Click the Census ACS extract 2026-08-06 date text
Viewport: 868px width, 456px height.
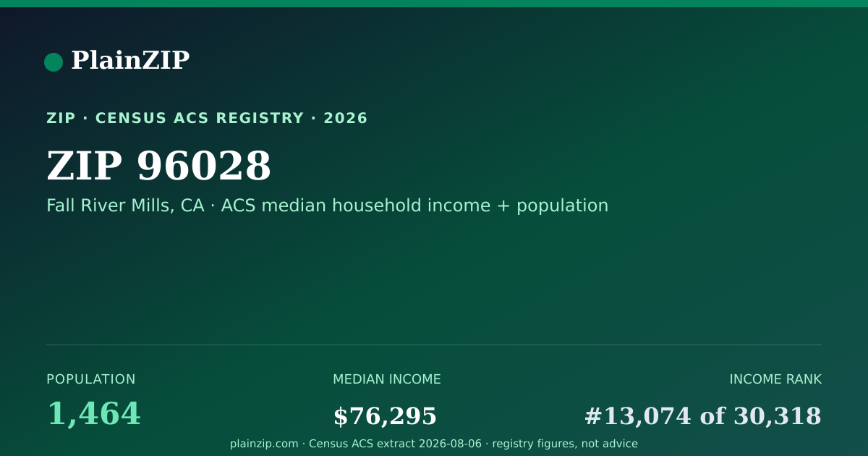(395, 444)
